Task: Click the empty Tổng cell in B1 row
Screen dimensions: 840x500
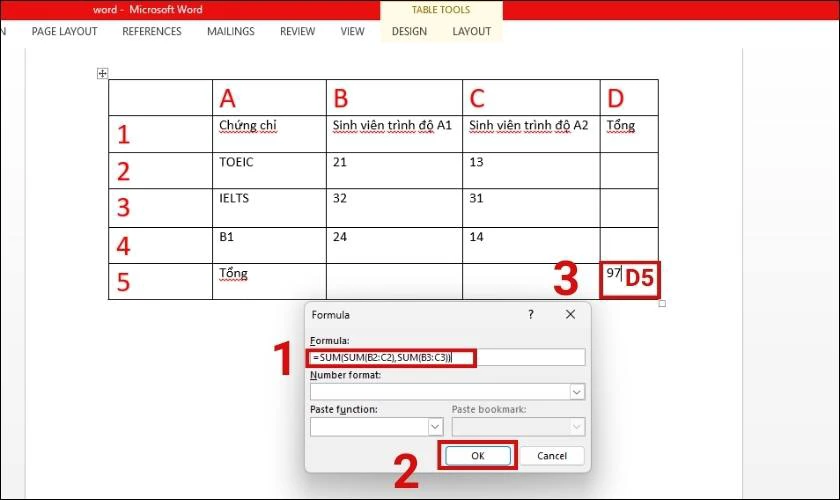Action: pos(629,245)
